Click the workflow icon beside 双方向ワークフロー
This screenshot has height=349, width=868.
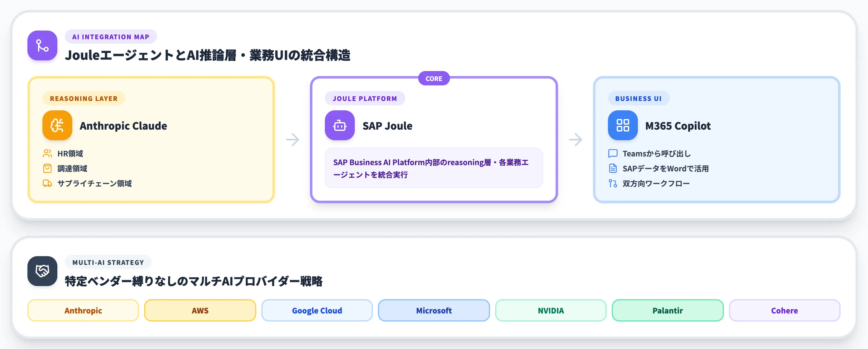point(613,183)
